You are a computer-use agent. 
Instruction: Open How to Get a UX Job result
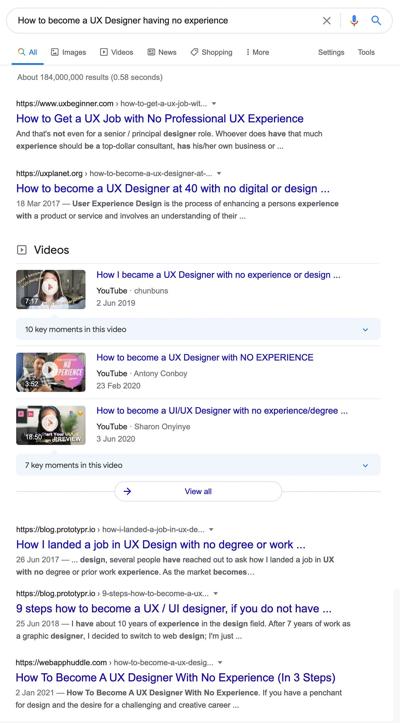tap(160, 119)
